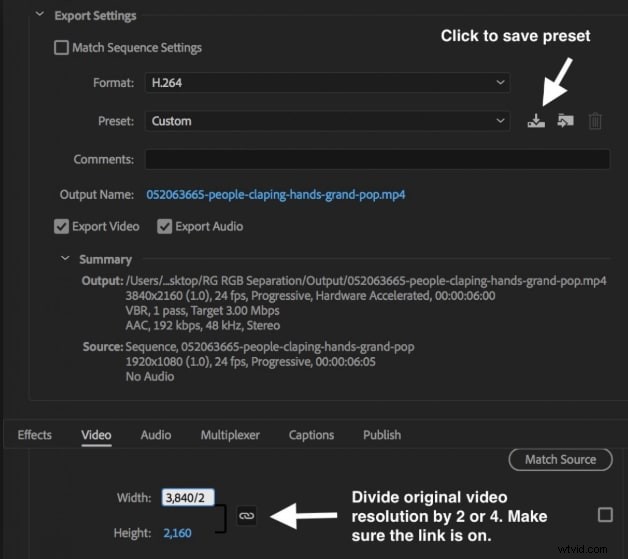Screen dimensions: 628x559
Task: Switch to the Publish tab
Action: click(382, 435)
